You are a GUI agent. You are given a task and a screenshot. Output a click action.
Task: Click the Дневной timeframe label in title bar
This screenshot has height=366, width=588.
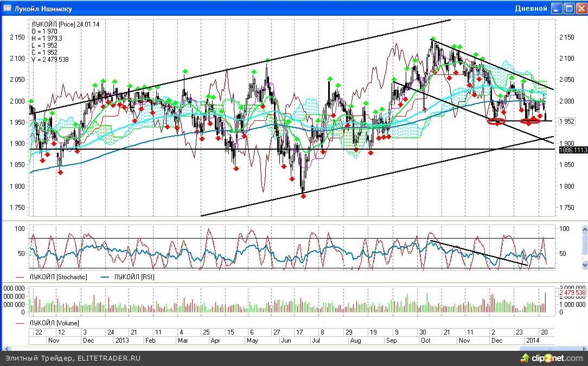pos(530,9)
